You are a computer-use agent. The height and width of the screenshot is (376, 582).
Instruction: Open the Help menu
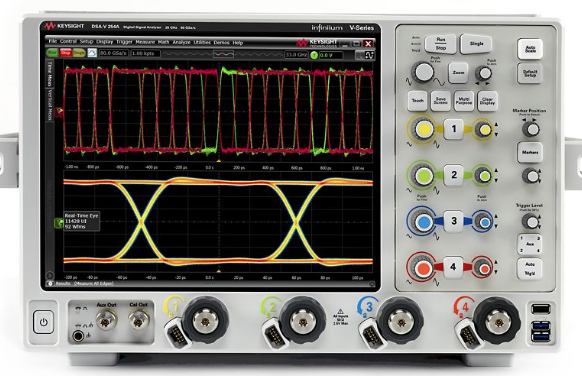point(238,43)
